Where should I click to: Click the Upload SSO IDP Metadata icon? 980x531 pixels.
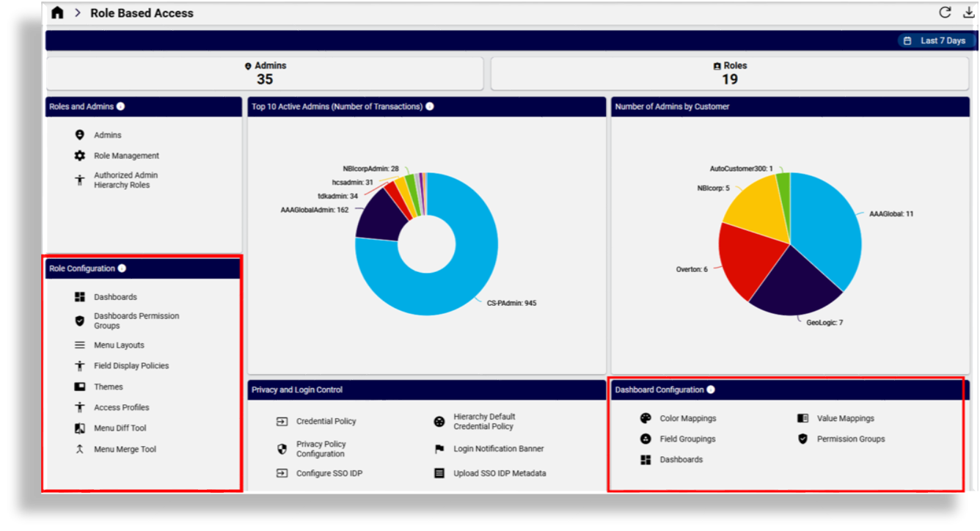439,473
